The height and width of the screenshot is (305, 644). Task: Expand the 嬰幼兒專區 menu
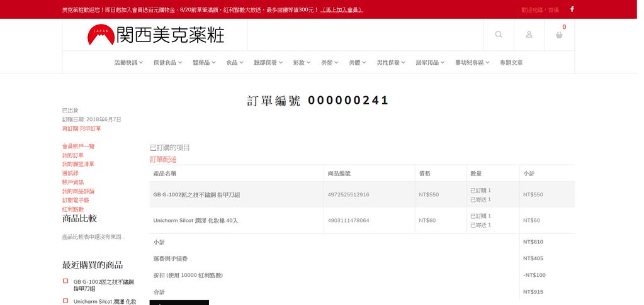click(x=472, y=62)
